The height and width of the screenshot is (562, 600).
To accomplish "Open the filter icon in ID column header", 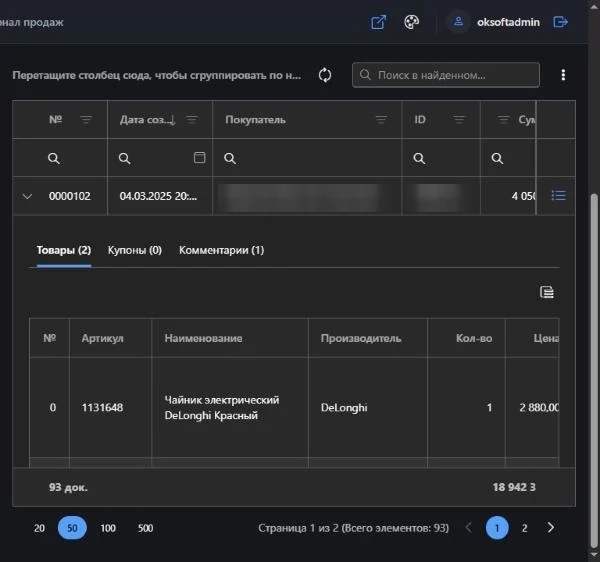I will point(459,120).
